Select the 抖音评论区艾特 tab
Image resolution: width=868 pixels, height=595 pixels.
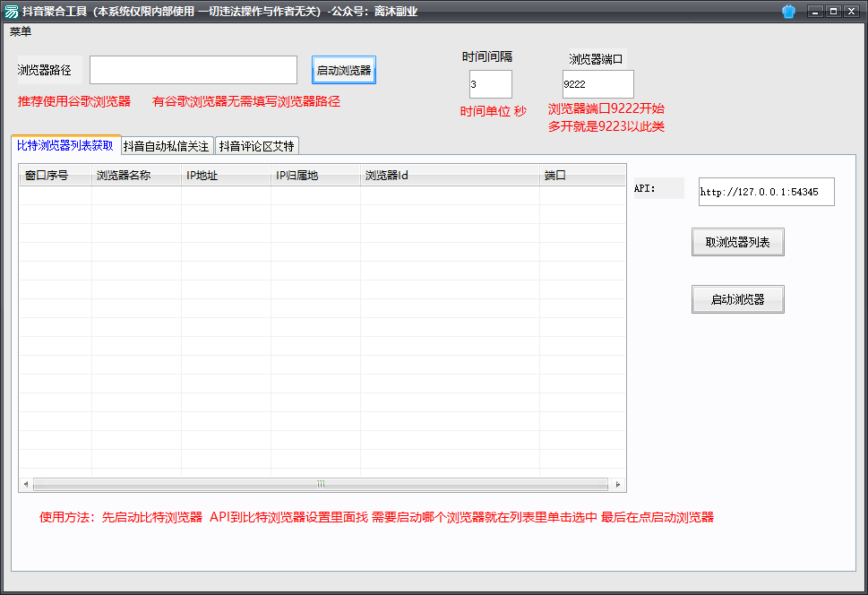click(256, 146)
